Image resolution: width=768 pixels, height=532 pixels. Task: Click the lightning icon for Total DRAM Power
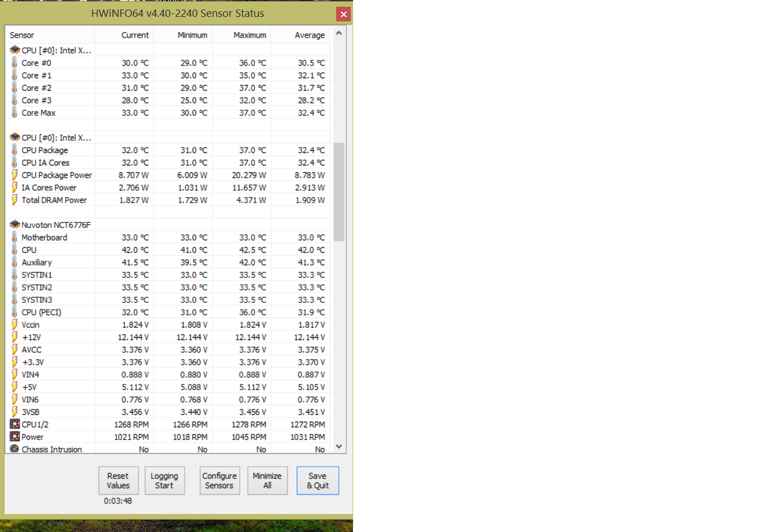15,199
